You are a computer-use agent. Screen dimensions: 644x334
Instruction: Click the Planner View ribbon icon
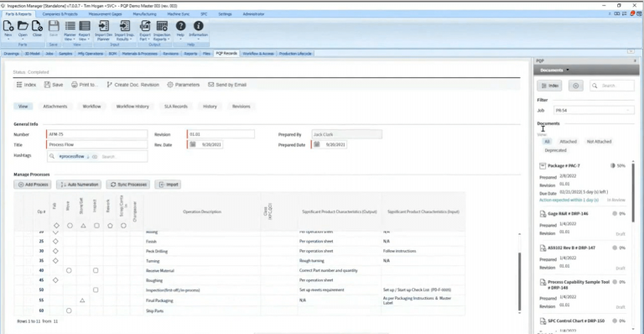70,26
